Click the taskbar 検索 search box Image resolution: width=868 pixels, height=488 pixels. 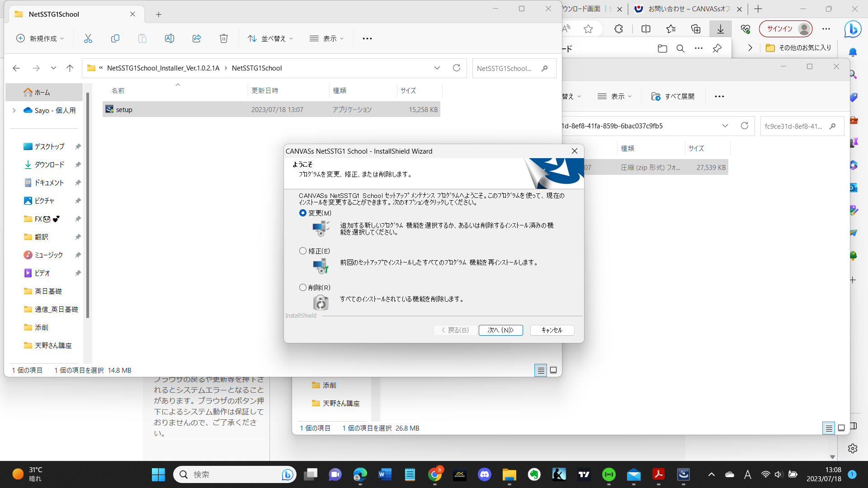coord(235,474)
